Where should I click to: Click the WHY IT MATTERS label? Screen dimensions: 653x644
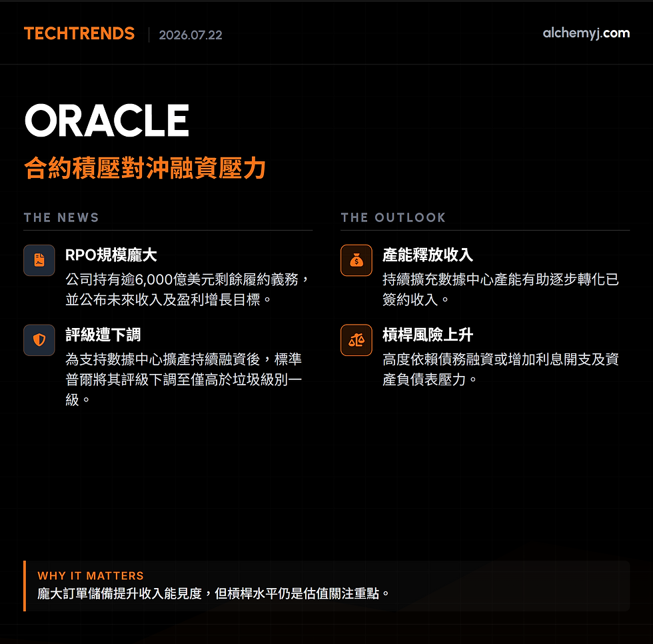(x=91, y=576)
